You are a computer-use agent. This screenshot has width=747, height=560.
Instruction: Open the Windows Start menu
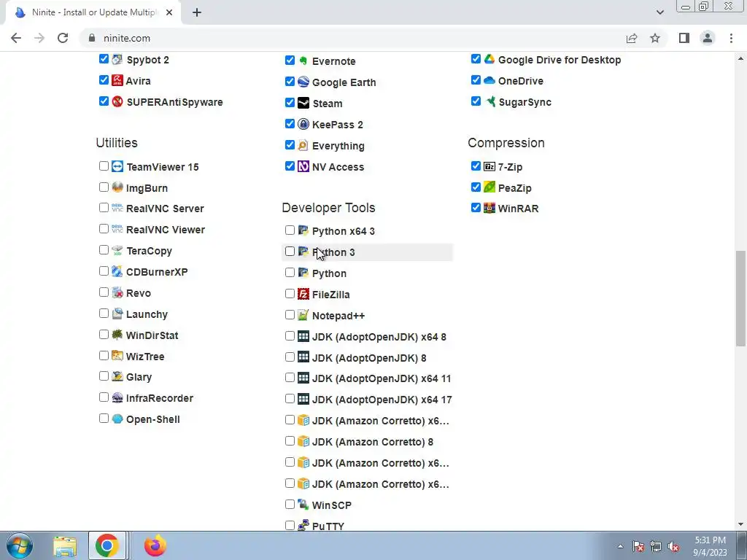(19, 545)
